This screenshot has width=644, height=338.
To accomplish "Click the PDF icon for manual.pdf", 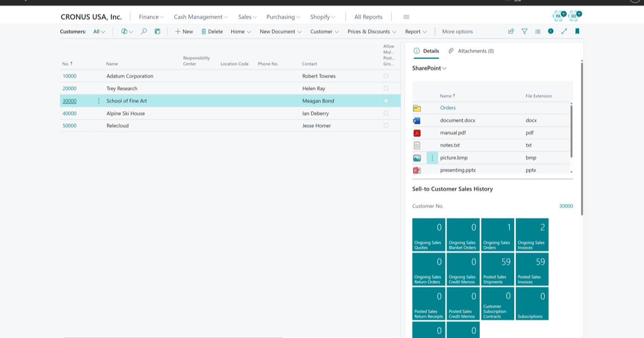I will (x=417, y=133).
